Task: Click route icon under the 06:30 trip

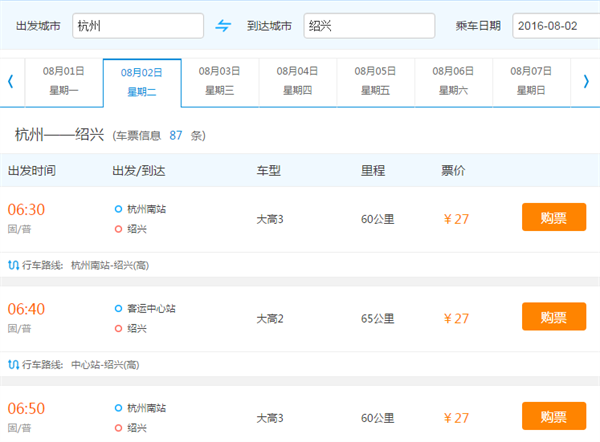Action: [x=13, y=265]
